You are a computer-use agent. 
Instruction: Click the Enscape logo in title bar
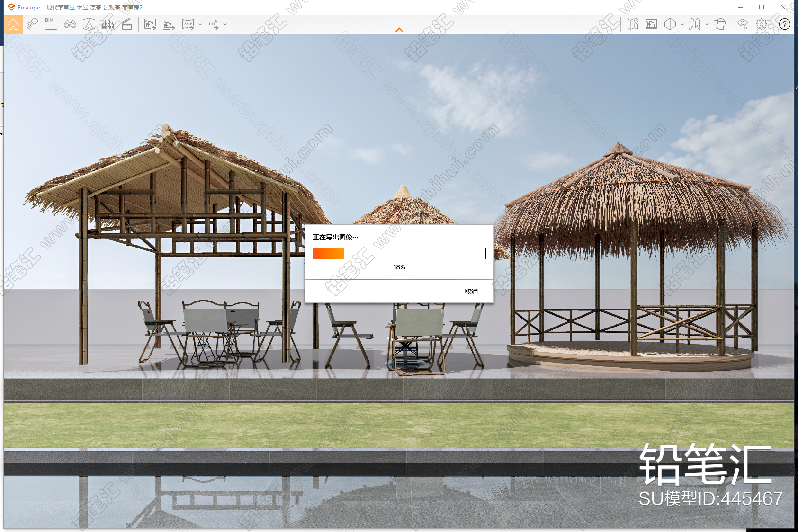point(11,7)
